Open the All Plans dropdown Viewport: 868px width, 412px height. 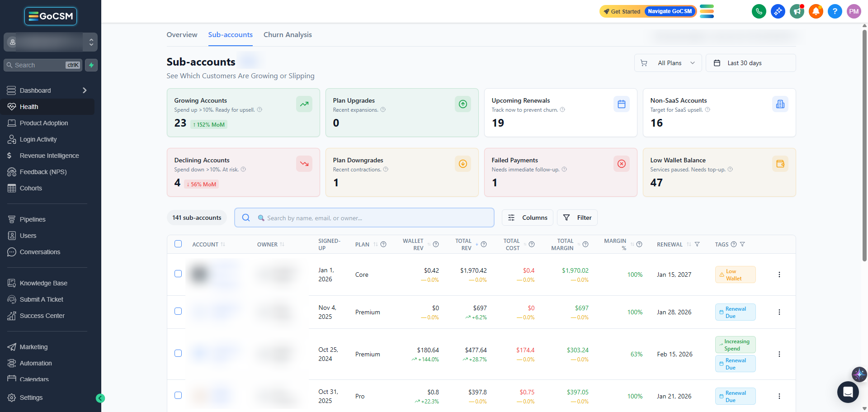(x=668, y=63)
